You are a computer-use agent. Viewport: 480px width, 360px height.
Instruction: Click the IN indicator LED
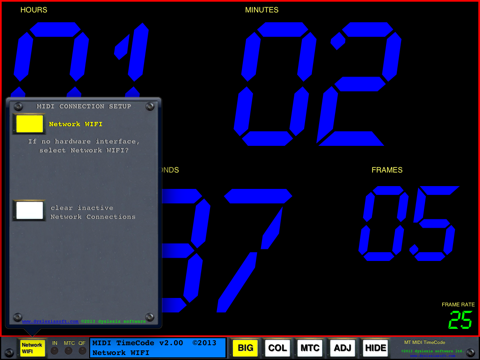click(x=54, y=351)
